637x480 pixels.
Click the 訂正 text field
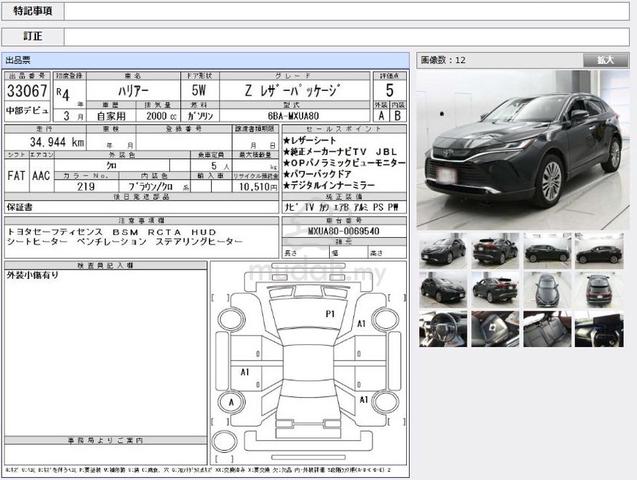347,37
